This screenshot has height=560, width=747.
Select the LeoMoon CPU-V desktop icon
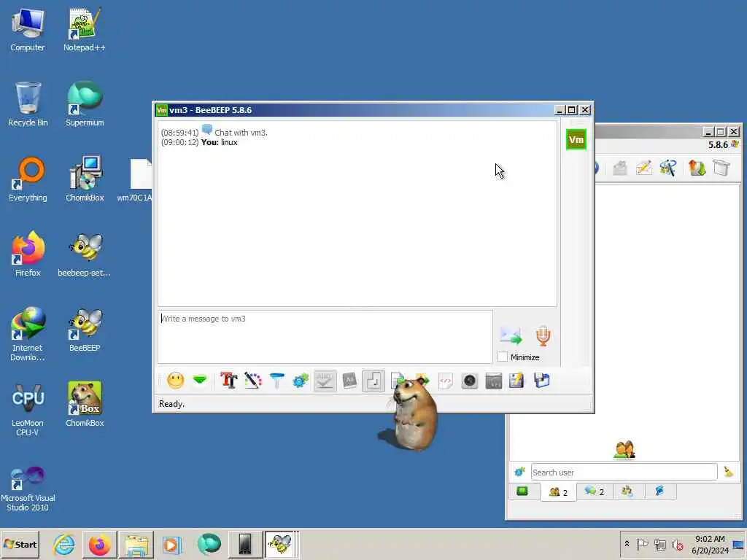tap(28, 410)
